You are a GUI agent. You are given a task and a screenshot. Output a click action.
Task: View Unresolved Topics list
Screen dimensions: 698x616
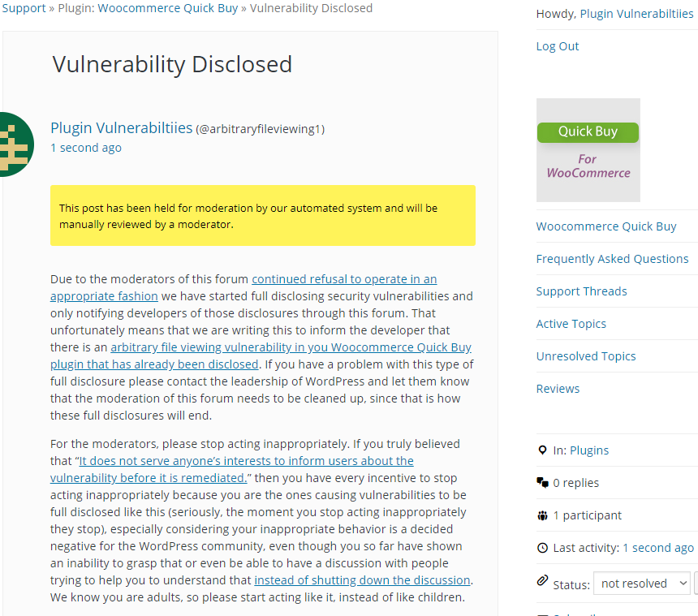586,356
